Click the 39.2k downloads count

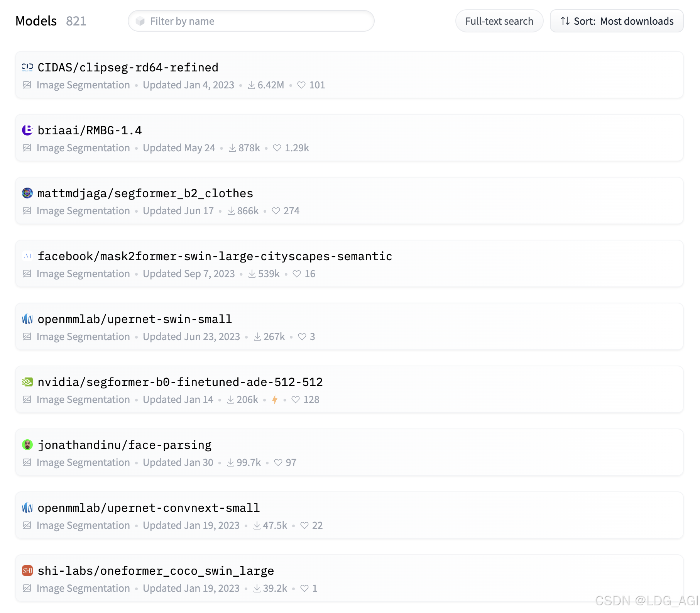pyautogui.click(x=275, y=588)
